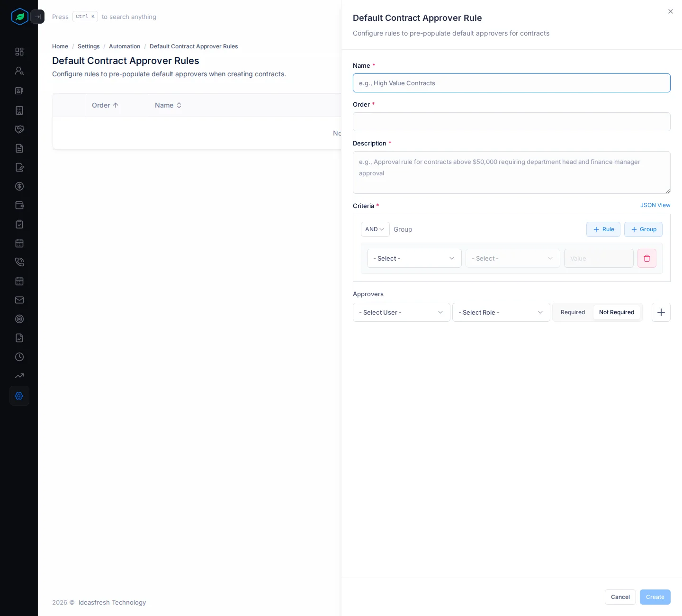This screenshot has height=616, width=682.
Task: Open the phone call icon in sidebar
Action: [19, 262]
